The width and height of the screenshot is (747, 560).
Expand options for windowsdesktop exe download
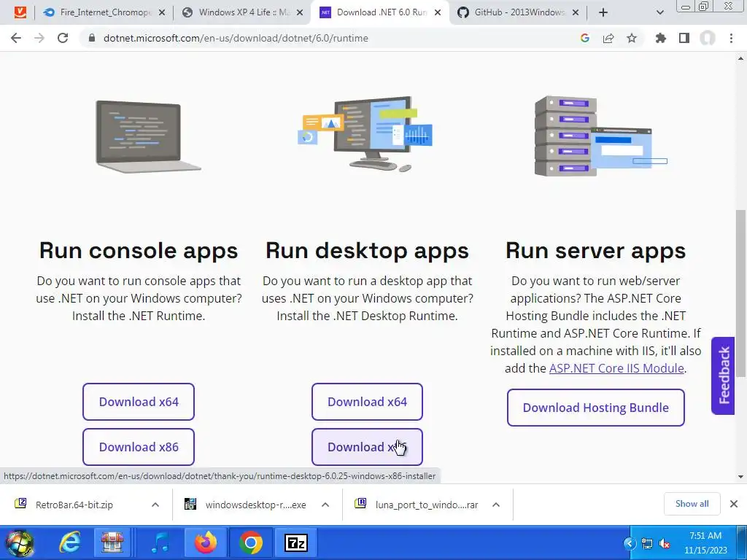pyautogui.click(x=325, y=505)
